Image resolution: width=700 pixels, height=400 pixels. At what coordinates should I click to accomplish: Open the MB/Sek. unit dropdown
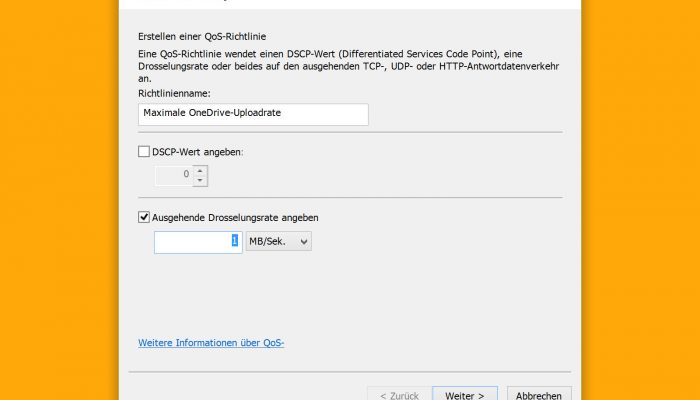pyautogui.click(x=279, y=242)
